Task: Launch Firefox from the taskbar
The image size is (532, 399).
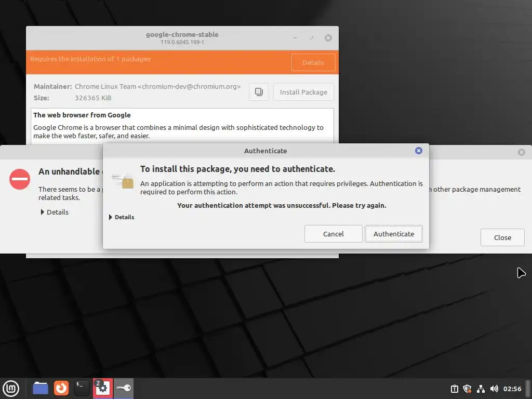Action: coord(61,388)
